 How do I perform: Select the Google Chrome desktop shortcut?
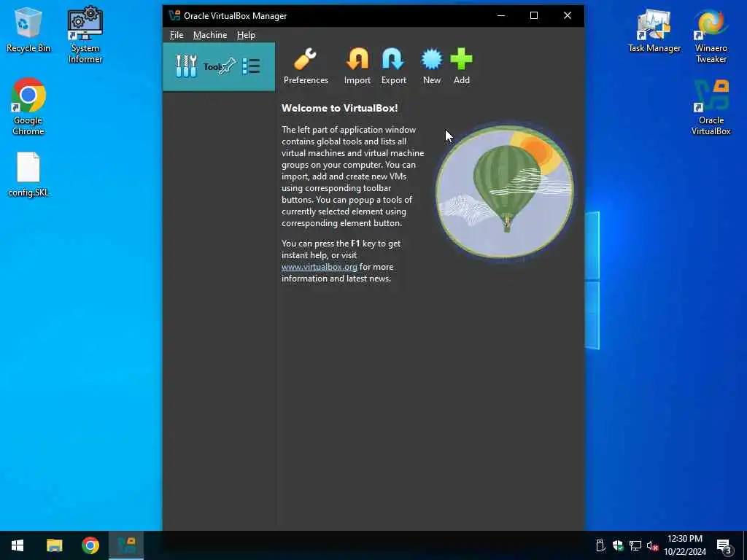[28, 106]
